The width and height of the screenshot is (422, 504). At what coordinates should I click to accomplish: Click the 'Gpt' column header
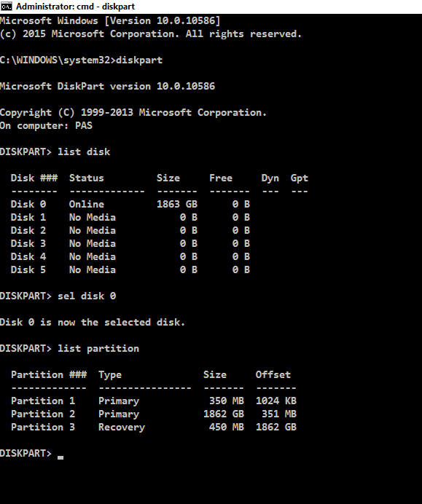tap(299, 178)
